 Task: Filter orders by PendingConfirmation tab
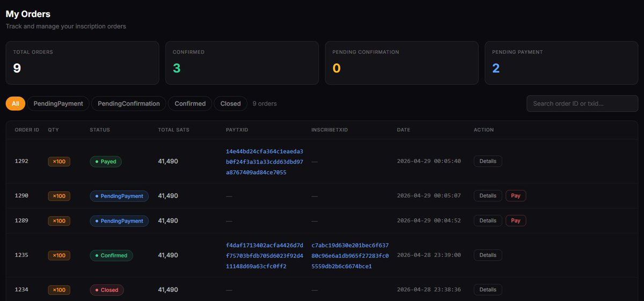tap(129, 104)
